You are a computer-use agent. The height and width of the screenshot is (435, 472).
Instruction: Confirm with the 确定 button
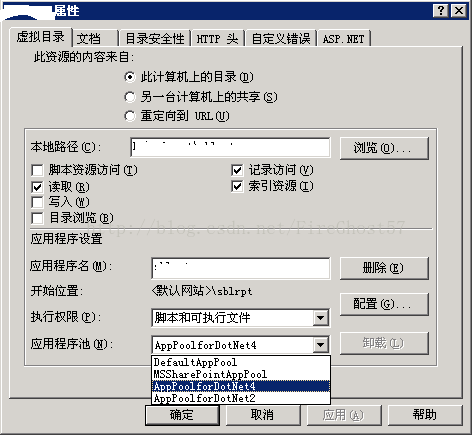click(182, 415)
